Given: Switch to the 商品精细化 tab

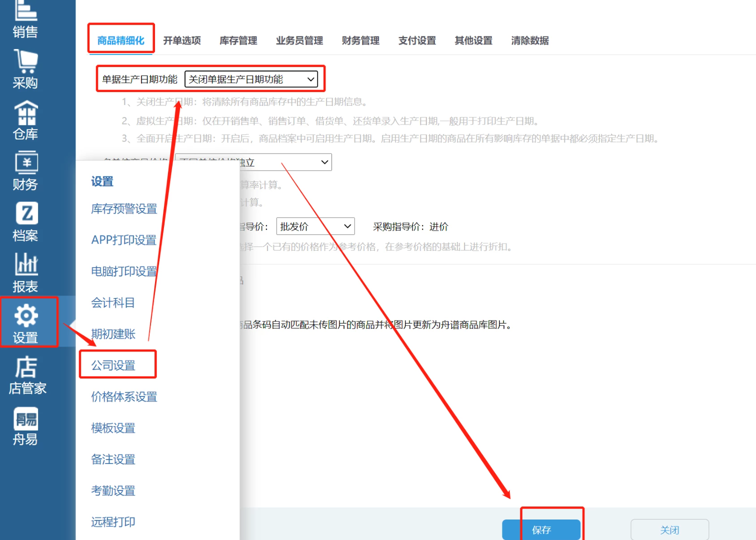Looking at the screenshot, I should 120,40.
